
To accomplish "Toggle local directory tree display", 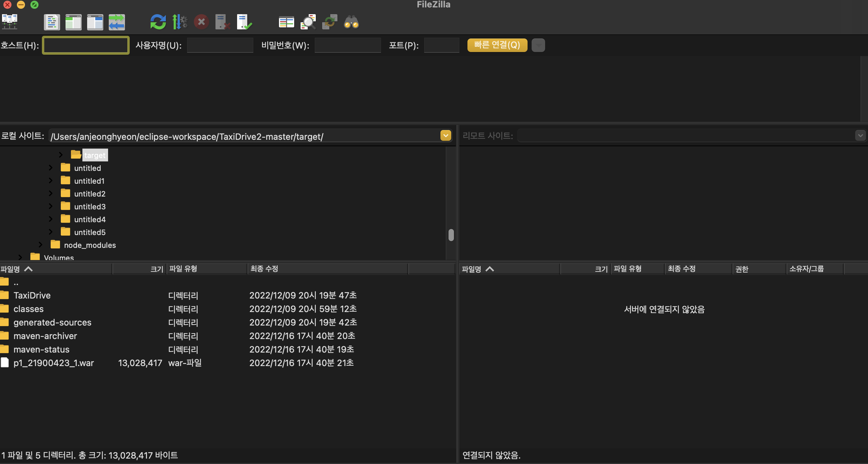I will [x=73, y=22].
